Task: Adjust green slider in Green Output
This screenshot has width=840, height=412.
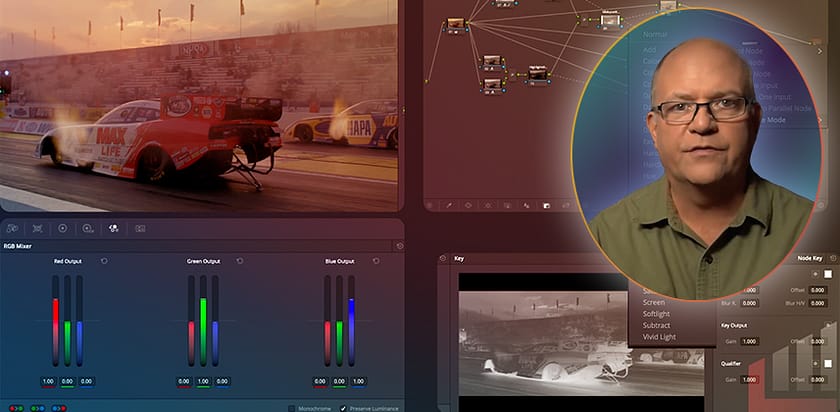Action: coord(203,320)
